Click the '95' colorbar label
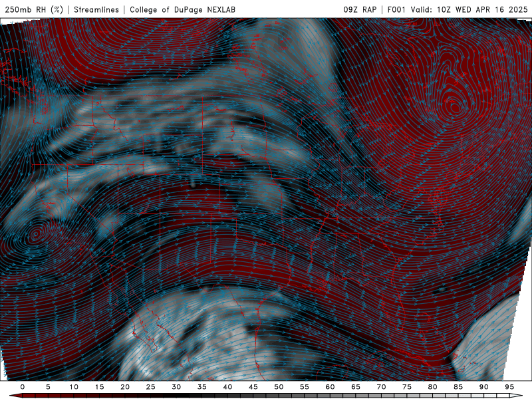This screenshot has height=399, width=532. coord(509,387)
